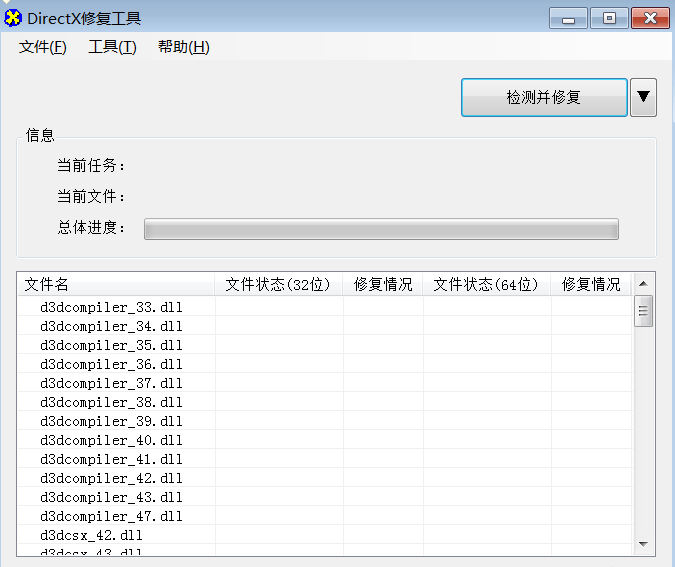Select row d3dcompiler_39.dll
Screen dimensions: 675x567
pos(325,421)
